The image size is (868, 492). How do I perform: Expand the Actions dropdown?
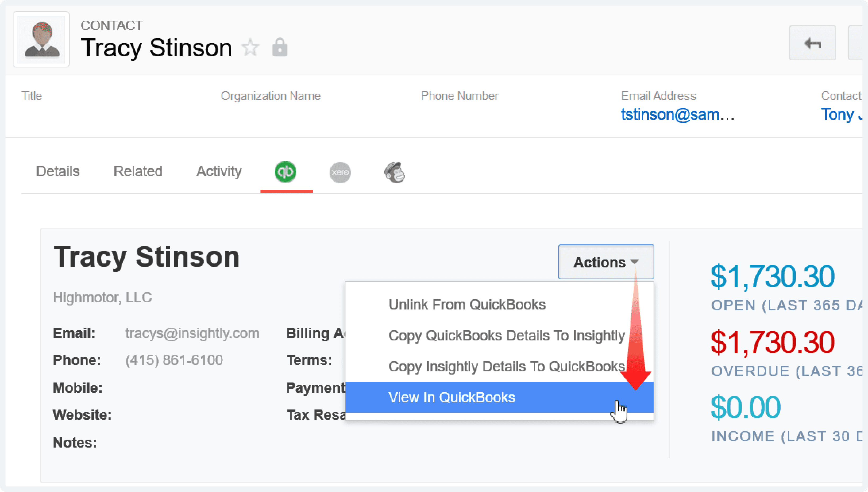click(x=606, y=262)
